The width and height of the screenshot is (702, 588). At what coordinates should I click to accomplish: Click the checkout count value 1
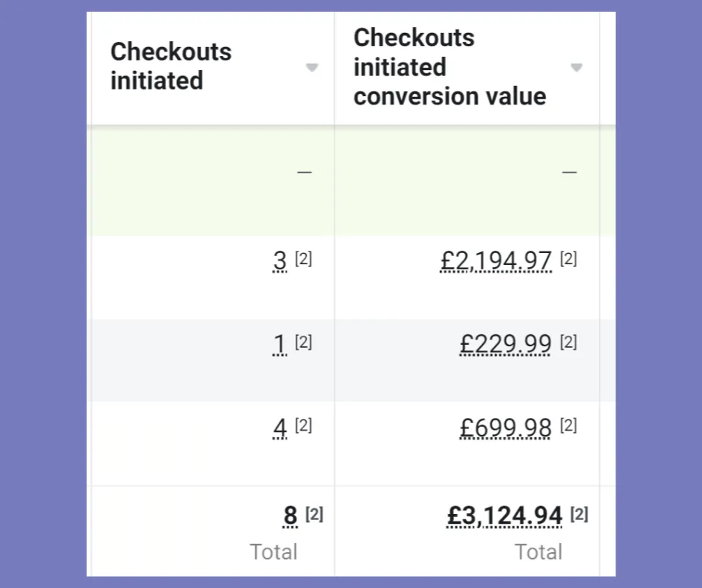[280, 344]
